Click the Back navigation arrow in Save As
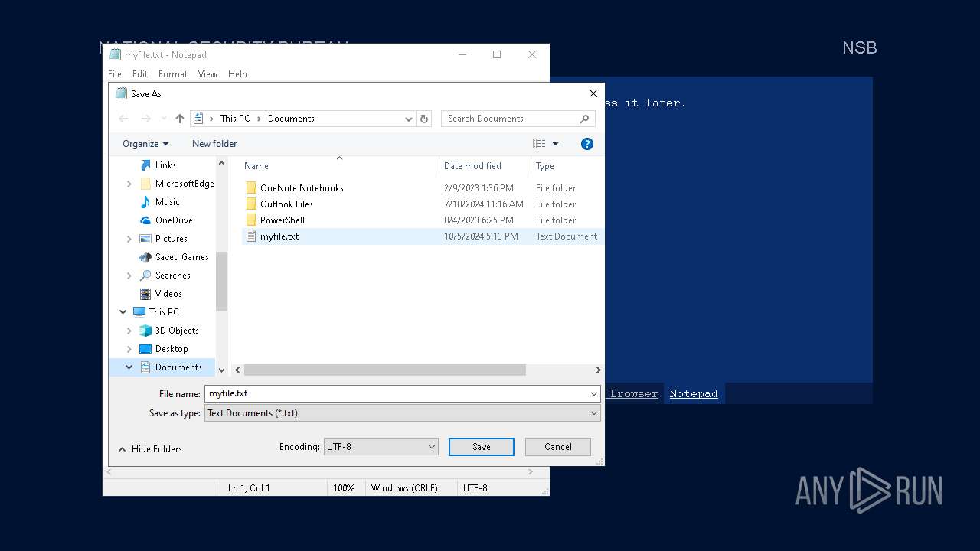 [x=123, y=119]
